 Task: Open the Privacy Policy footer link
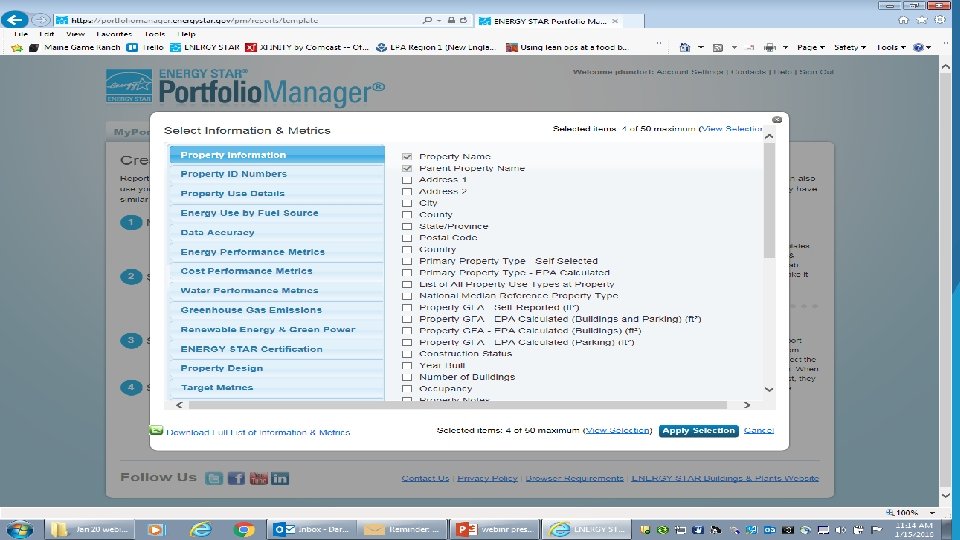coord(487,478)
